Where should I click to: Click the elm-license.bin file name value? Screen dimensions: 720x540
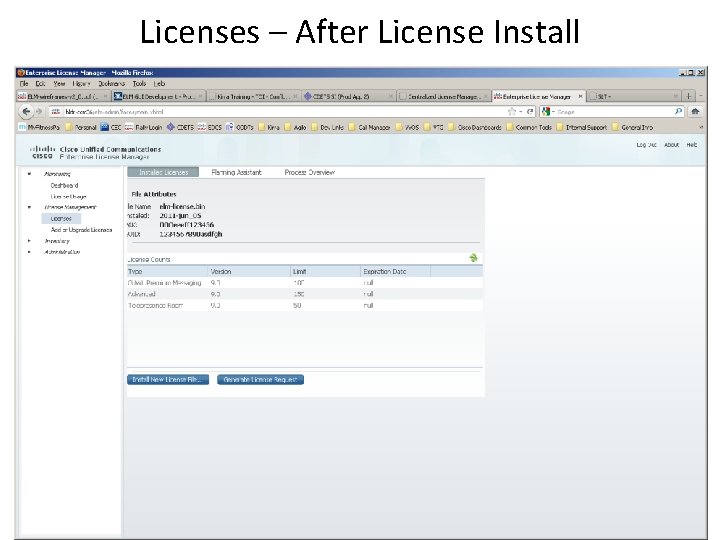click(182, 207)
